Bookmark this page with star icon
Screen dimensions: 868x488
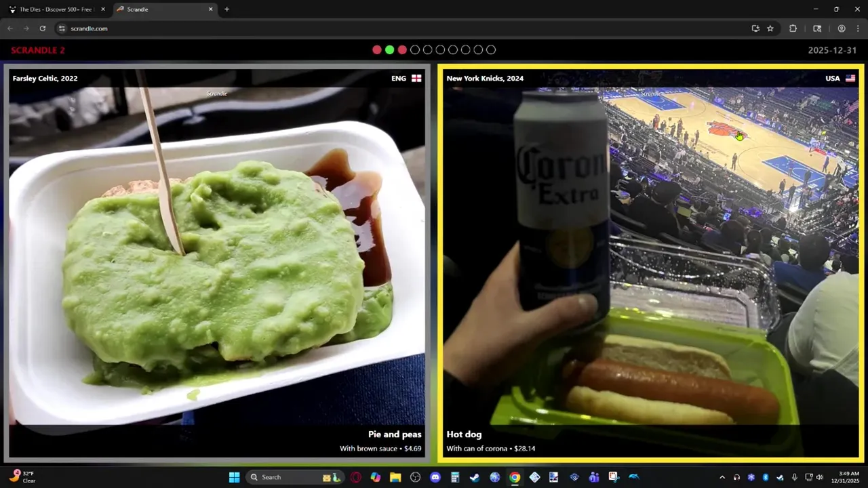coord(770,28)
